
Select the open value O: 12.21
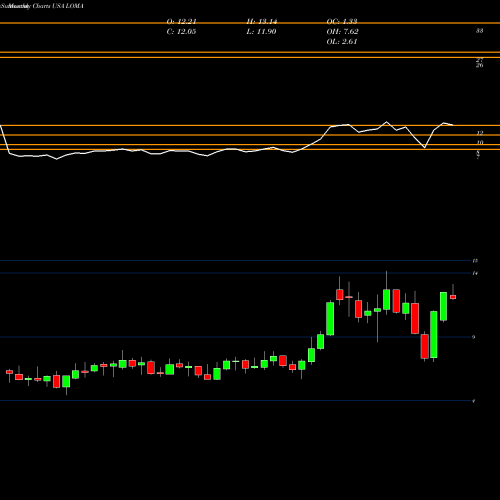tap(181, 22)
